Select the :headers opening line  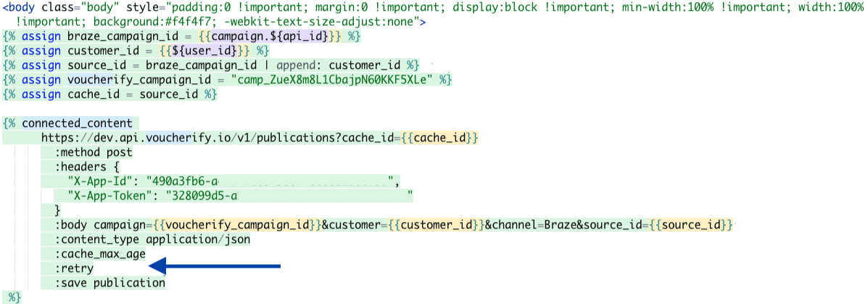(86, 167)
